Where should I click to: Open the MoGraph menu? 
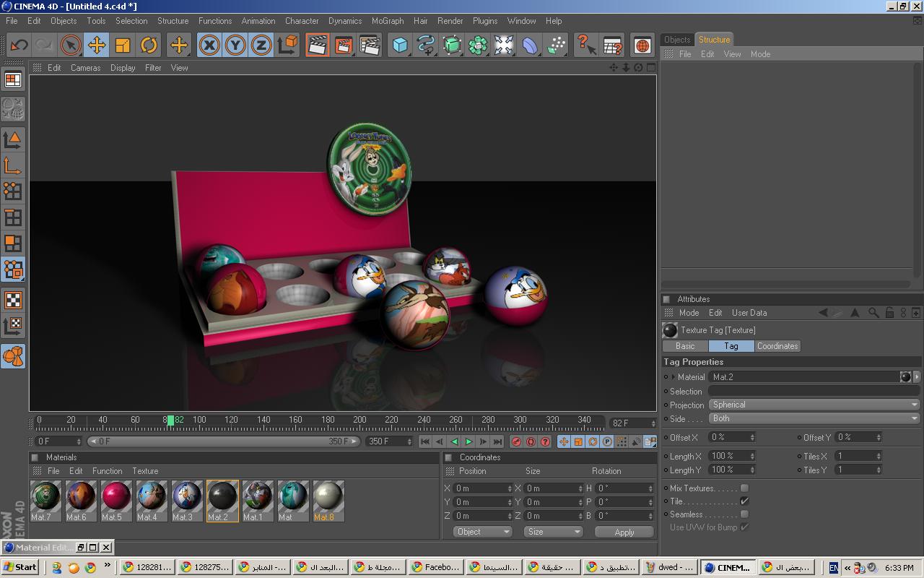pos(388,21)
